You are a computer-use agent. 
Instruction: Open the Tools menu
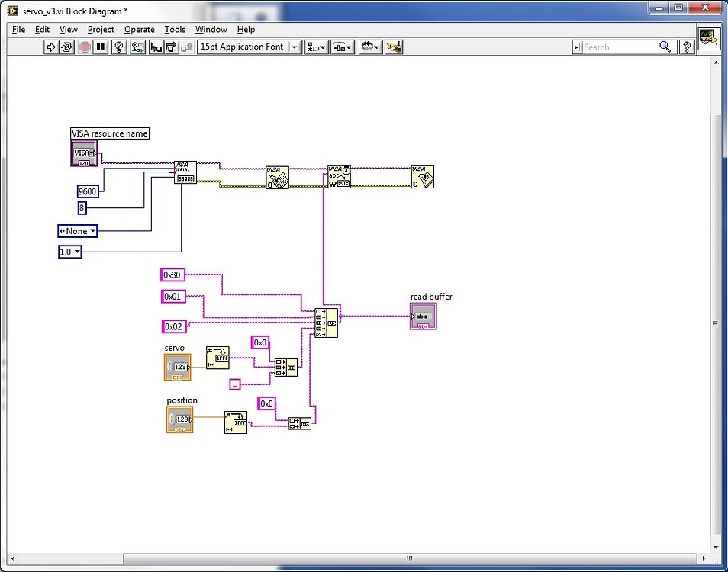point(175,30)
